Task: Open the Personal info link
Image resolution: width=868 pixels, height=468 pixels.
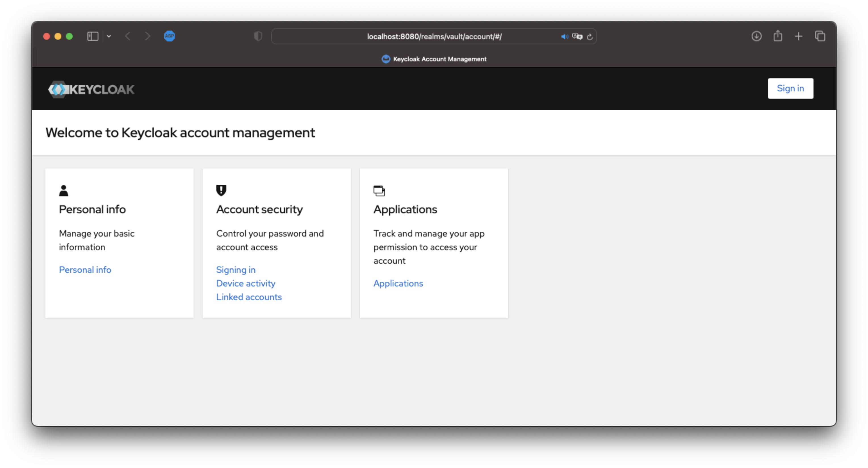Action: coord(85,270)
